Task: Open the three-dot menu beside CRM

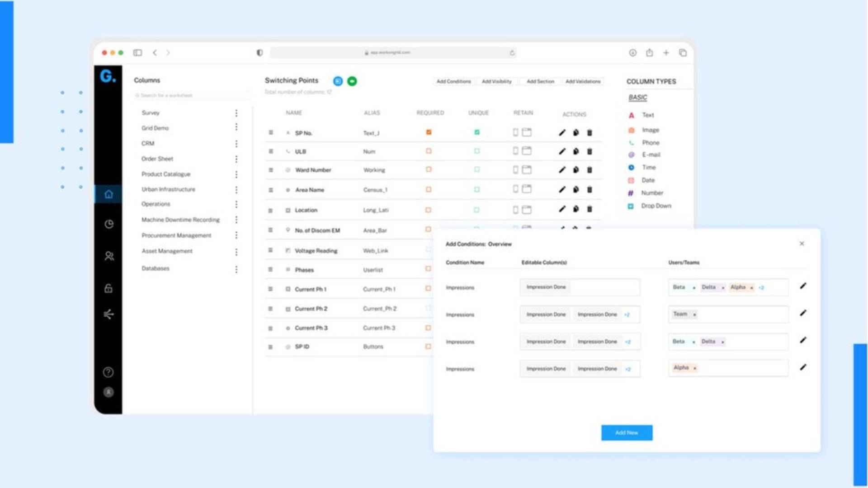Action: click(x=236, y=144)
